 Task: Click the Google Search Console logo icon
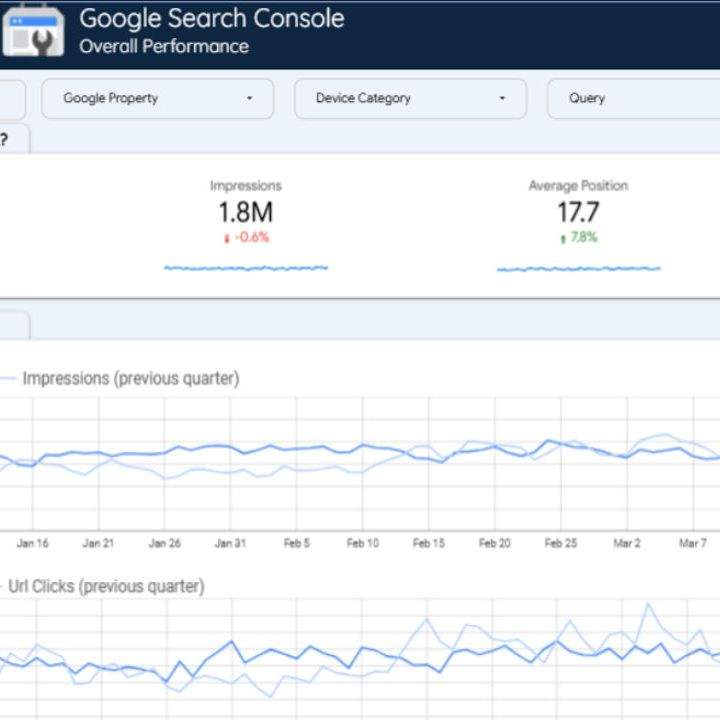coord(33,31)
